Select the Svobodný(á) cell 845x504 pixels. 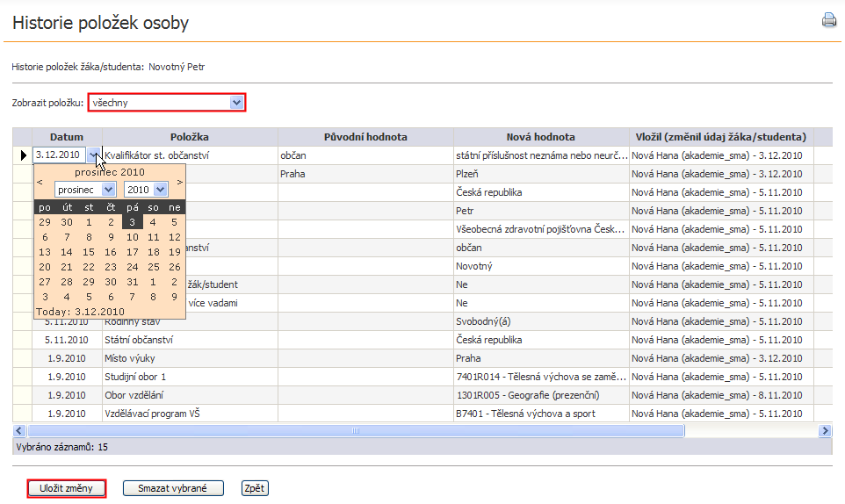[x=541, y=321]
